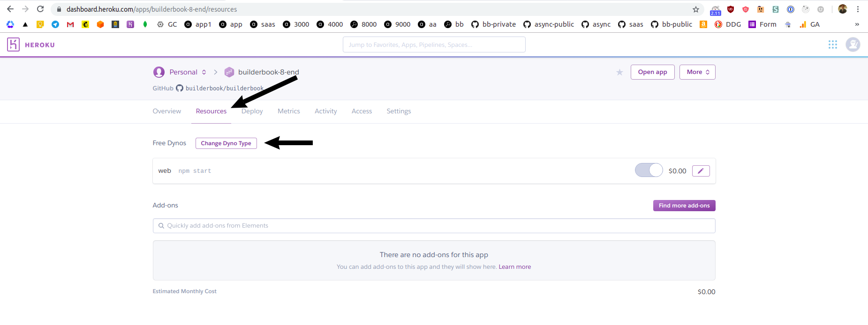The image size is (868, 325).
Task: Open the GA analytics bookmark
Action: click(x=809, y=24)
